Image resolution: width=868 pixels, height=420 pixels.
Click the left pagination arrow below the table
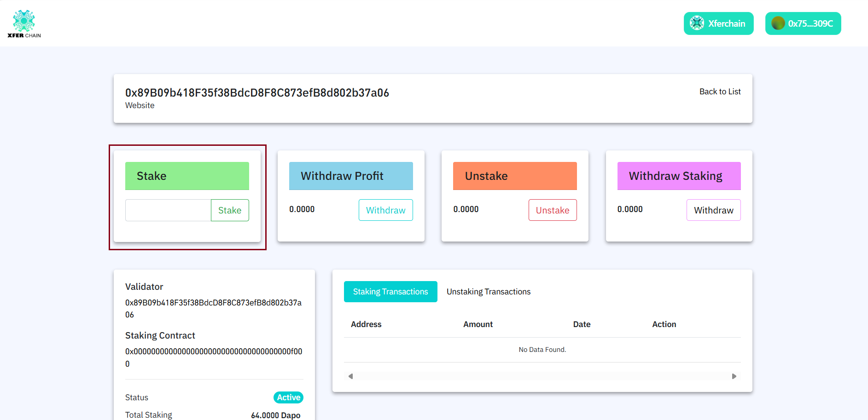350,376
